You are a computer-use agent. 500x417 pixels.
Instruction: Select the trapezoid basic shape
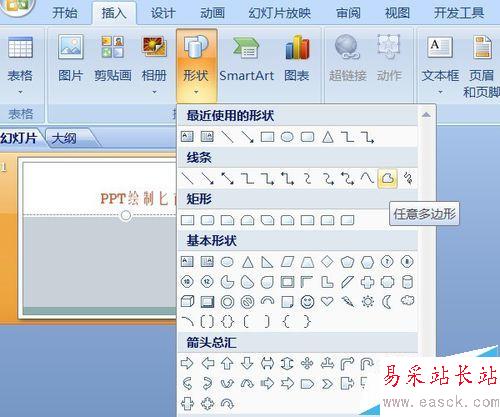click(307, 262)
